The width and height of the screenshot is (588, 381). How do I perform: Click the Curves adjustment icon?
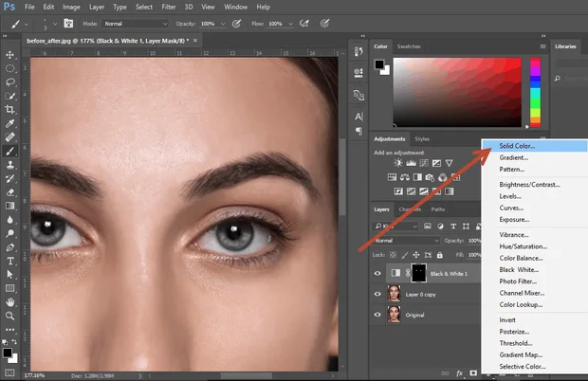(x=424, y=163)
